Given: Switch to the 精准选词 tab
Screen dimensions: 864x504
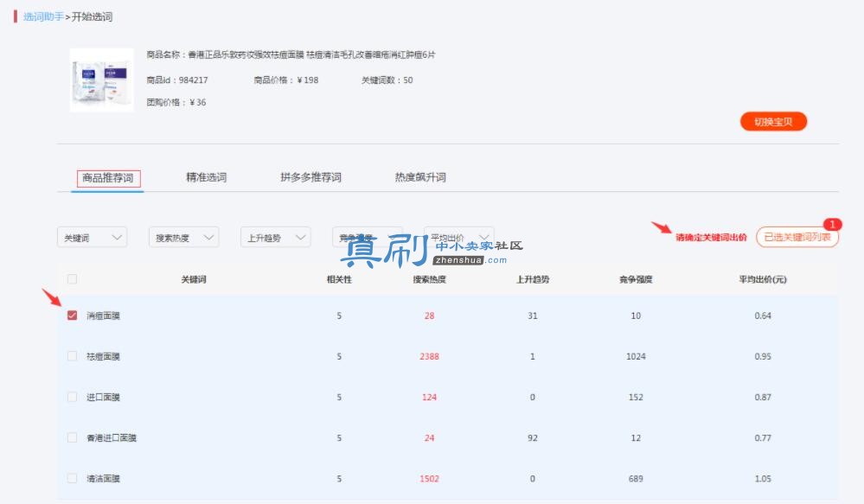Looking at the screenshot, I should 206,177.
